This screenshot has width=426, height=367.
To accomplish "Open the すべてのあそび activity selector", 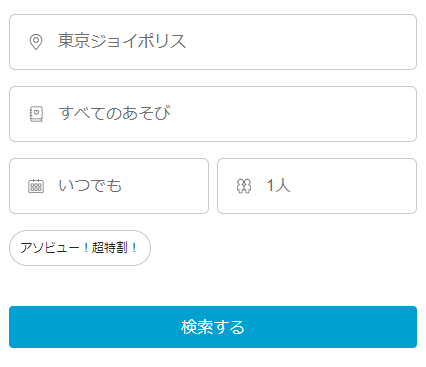I will tap(213, 114).
